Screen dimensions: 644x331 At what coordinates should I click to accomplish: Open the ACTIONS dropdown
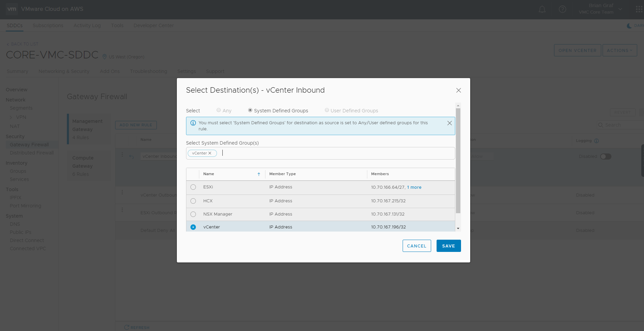click(x=620, y=50)
